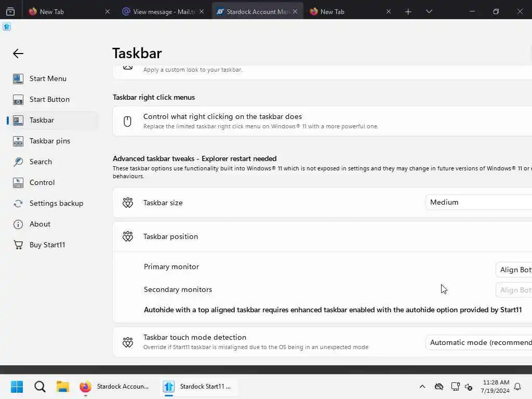
Task: Go back using the left arrow
Action: tap(18, 54)
